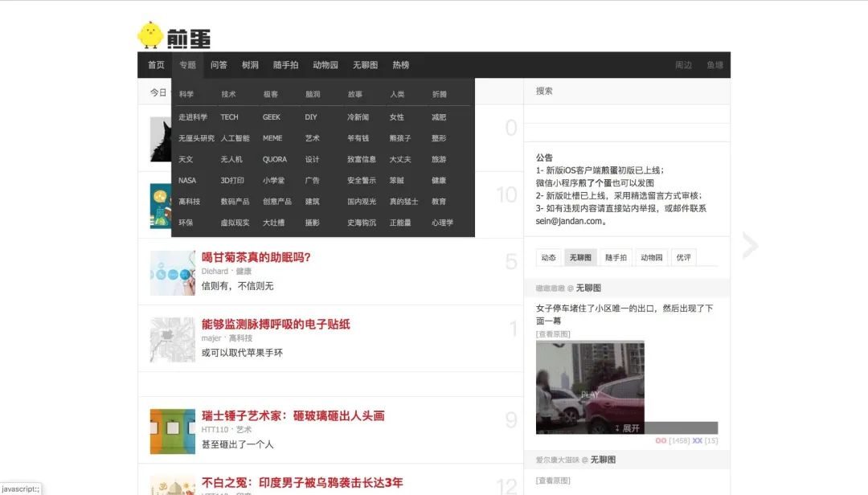Click the Jandan chick logo

(x=150, y=35)
